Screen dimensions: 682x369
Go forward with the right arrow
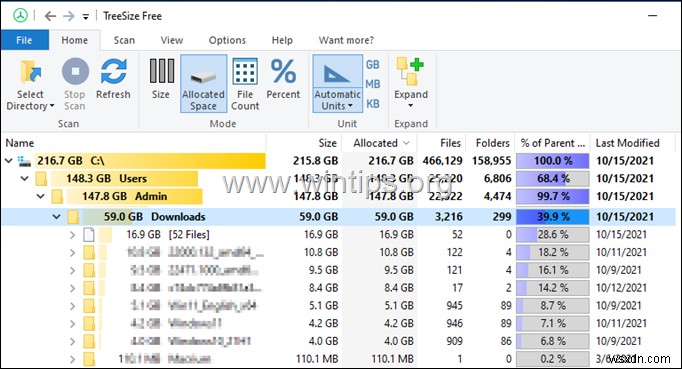click(x=69, y=16)
